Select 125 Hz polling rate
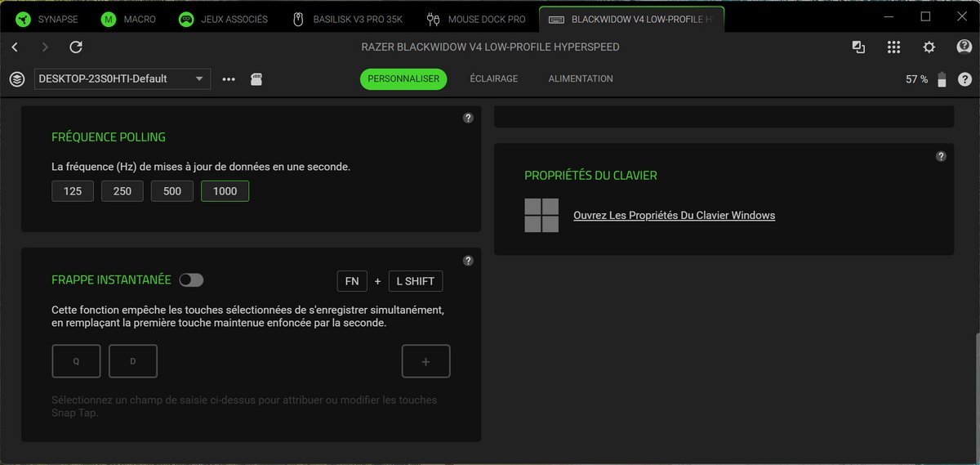 72,191
